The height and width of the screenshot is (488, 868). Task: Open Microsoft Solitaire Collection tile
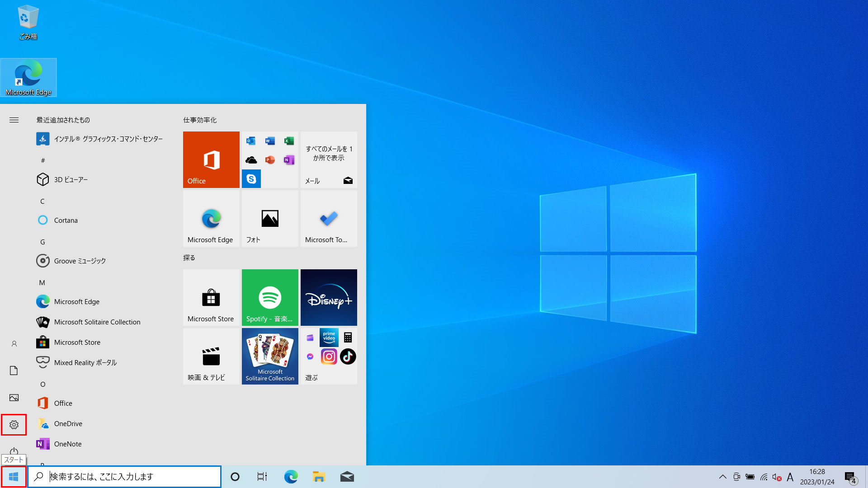pyautogui.click(x=270, y=356)
